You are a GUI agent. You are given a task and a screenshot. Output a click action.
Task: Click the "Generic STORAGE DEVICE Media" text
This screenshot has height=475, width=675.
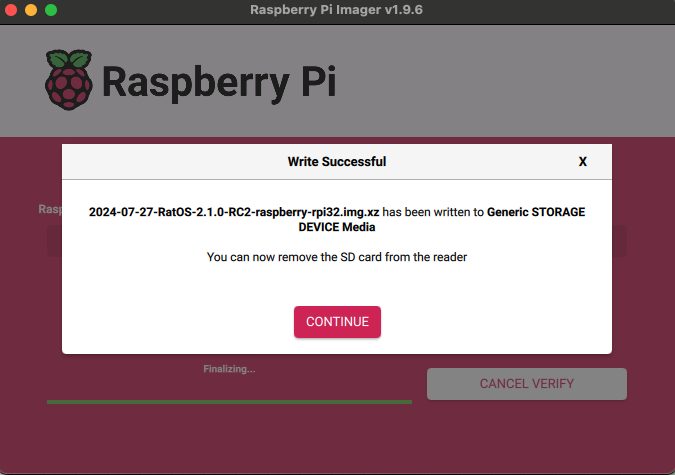pos(442,220)
